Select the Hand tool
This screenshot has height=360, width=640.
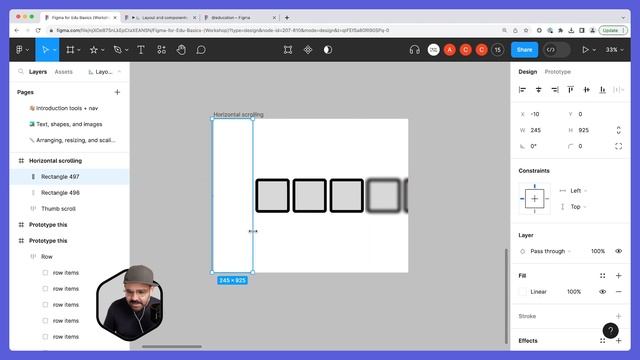pos(181,50)
